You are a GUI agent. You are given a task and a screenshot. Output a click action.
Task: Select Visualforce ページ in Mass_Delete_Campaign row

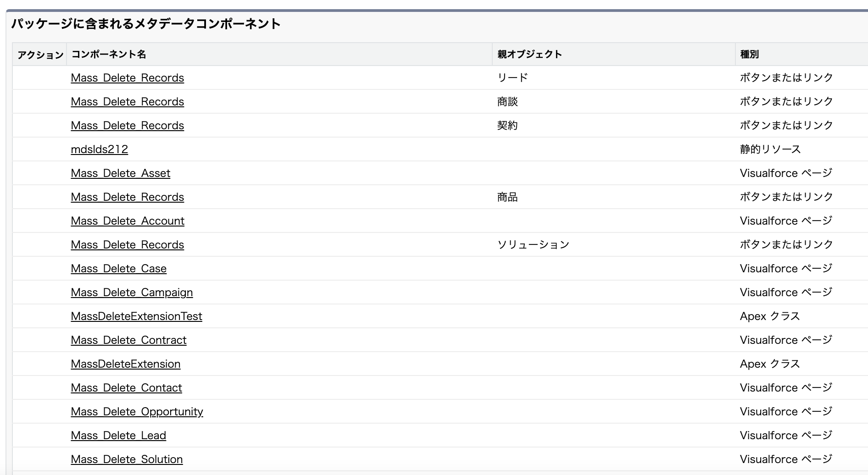click(x=786, y=293)
